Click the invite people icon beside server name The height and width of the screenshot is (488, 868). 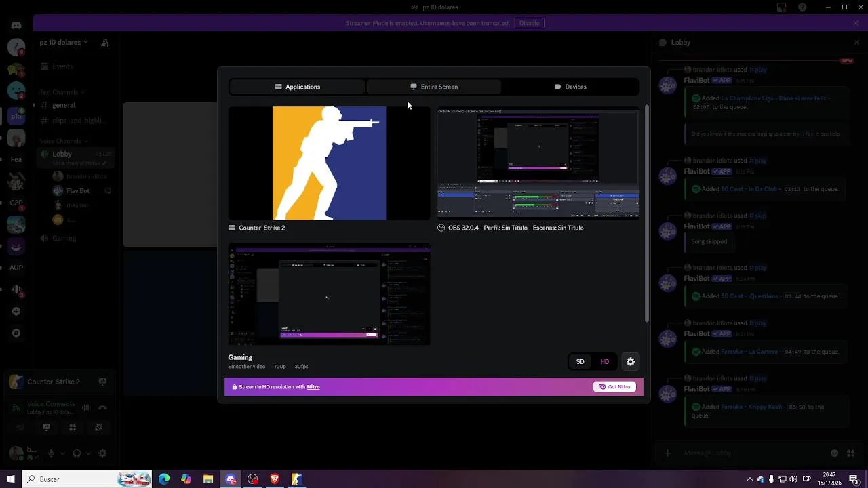(105, 42)
